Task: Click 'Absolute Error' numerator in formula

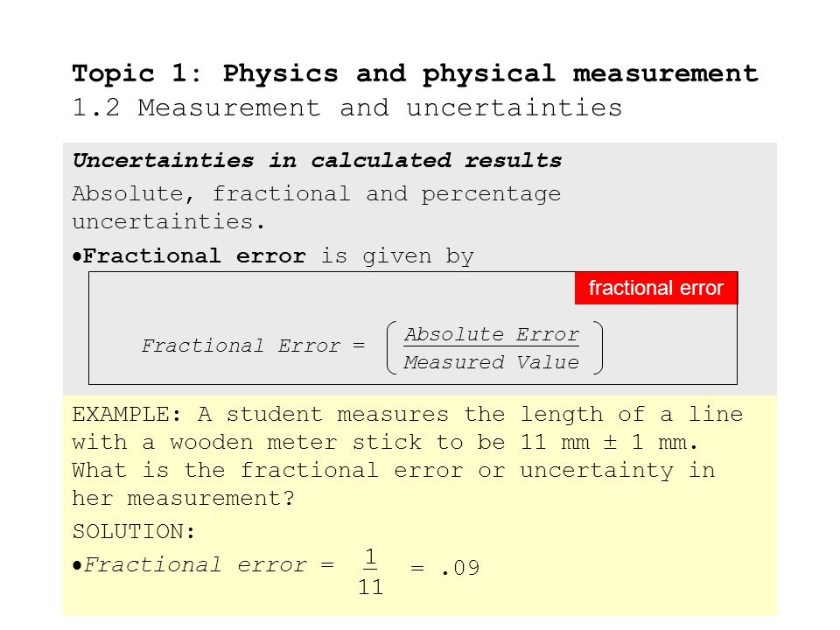Action: tap(491, 335)
